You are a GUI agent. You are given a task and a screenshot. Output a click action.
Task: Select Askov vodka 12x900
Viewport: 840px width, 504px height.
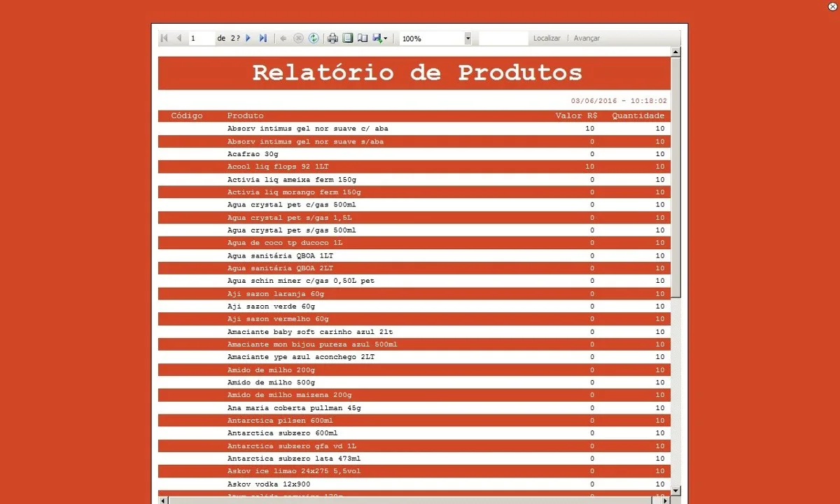coord(414,484)
